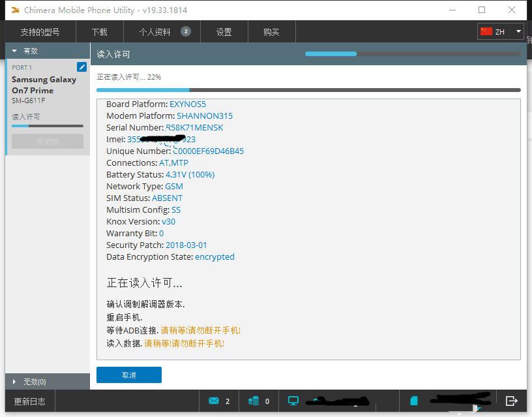This screenshot has width=532, height=417.
Task: Maximize the Chimera window
Action: (482, 10)
